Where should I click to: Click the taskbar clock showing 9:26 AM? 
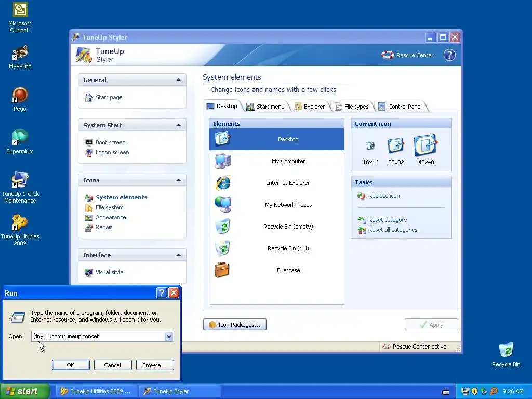pos(513,391)
